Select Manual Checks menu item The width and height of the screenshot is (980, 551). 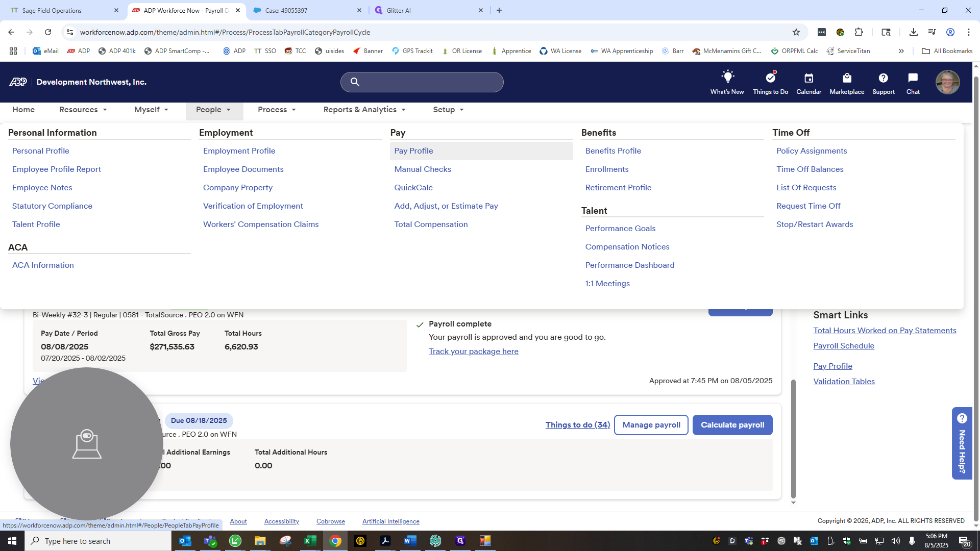coord(422,169)
